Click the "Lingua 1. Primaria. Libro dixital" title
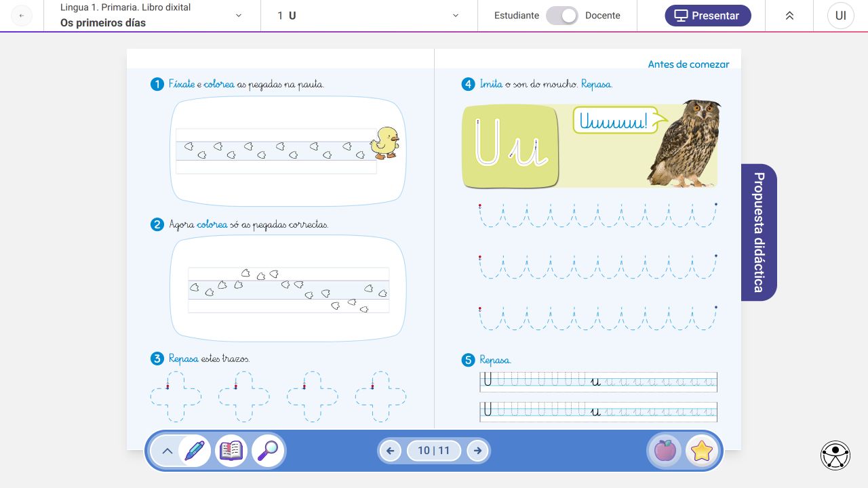This screenshot has width=868, height=488. [x=125, y=7]
